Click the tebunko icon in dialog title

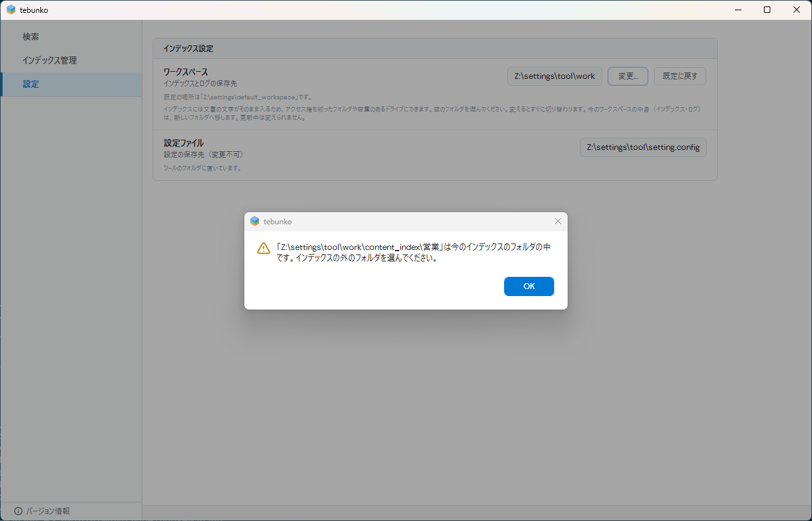click(255, 221)
